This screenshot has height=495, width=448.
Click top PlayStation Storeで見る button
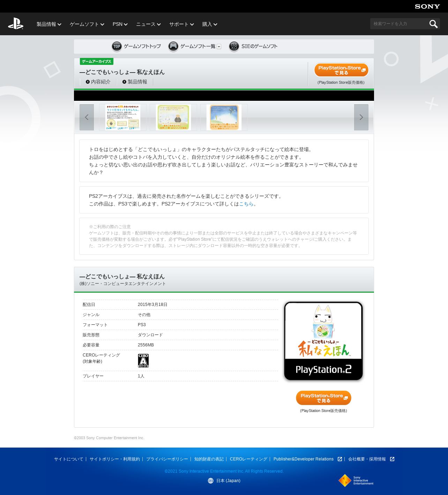pos(341,70)
